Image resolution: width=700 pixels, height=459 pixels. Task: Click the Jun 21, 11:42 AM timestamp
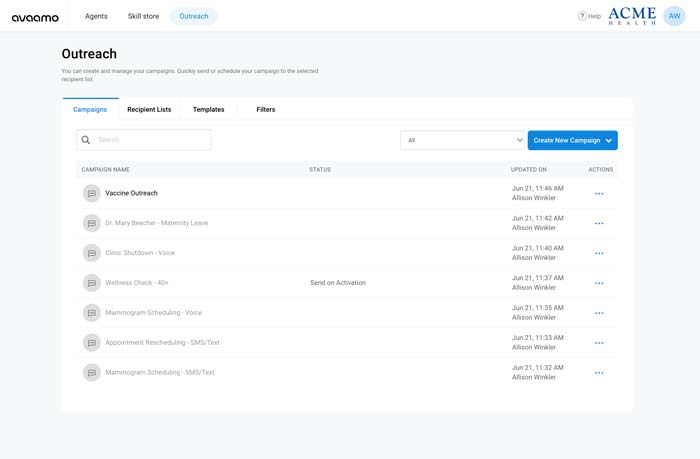point(538,218)
